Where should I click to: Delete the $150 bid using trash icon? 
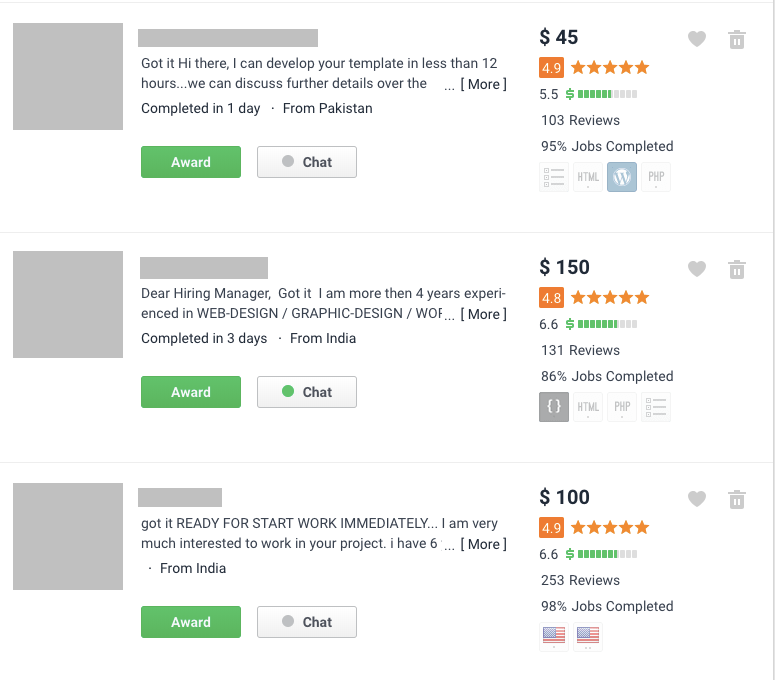737,269
